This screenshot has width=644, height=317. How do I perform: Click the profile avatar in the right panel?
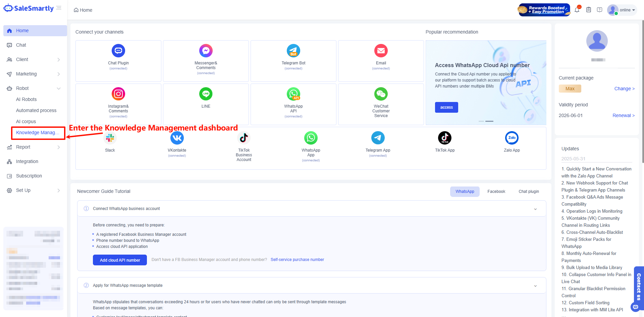tap(597, 41)
